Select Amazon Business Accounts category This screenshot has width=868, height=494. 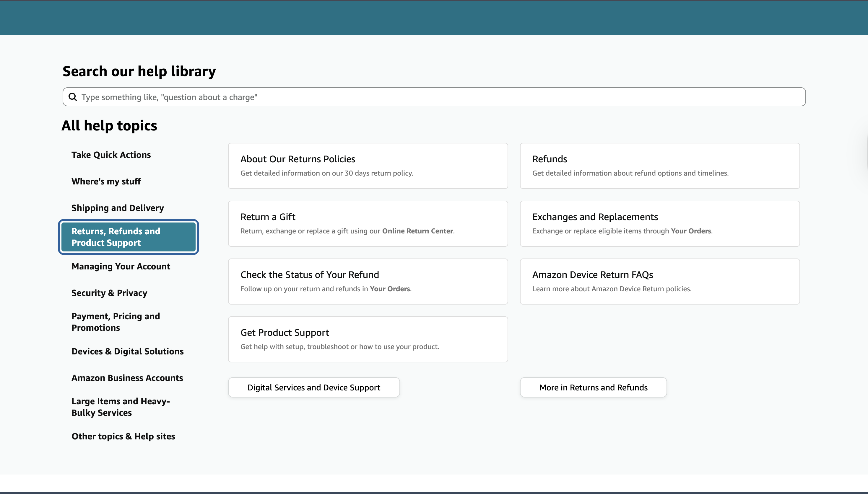[127, 378]
